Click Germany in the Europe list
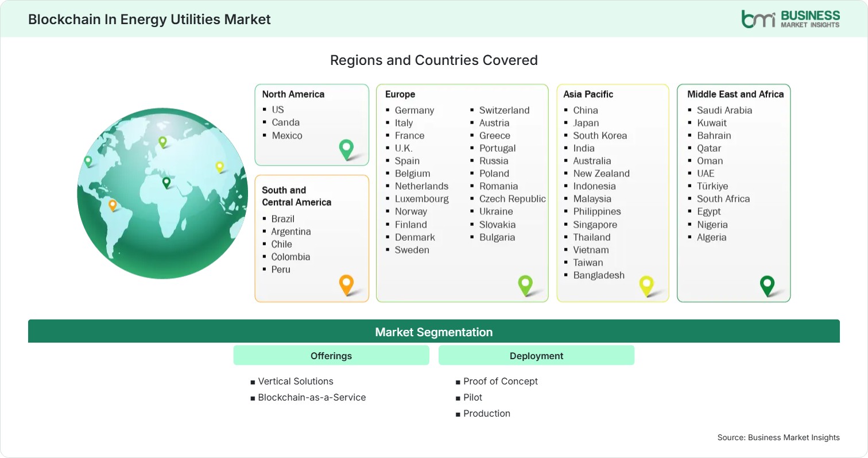 point(414,110)
